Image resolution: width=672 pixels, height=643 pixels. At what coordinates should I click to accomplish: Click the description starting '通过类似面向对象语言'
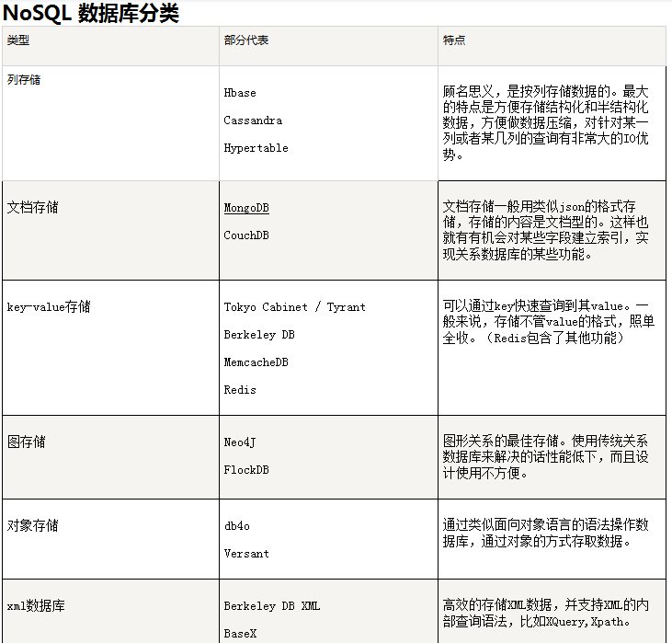point(545,533)
